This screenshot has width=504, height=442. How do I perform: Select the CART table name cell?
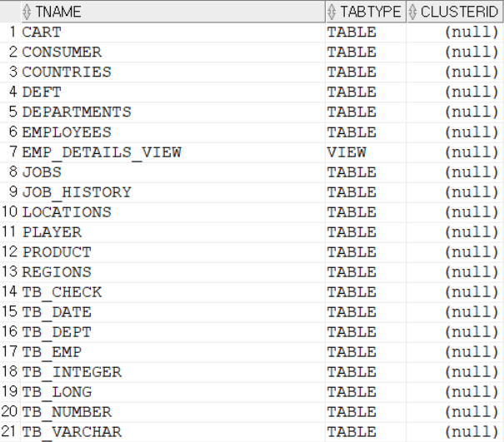(x=173, y=32)
